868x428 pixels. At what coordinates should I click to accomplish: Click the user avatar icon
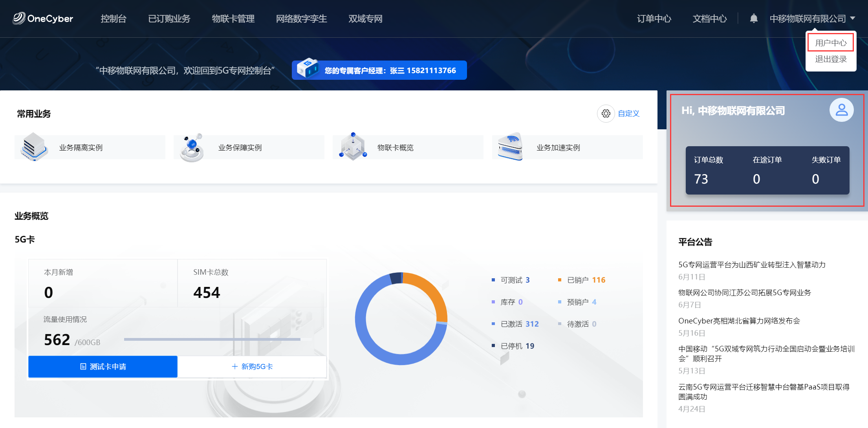(841, 110)
